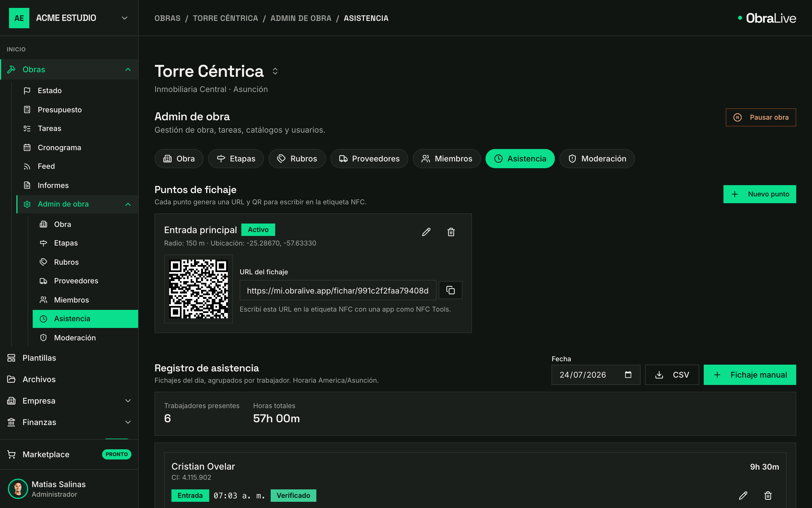This screenshot has width=812, height=508.
Task: Click the Fichaje manual button
Action: [750, 375]
